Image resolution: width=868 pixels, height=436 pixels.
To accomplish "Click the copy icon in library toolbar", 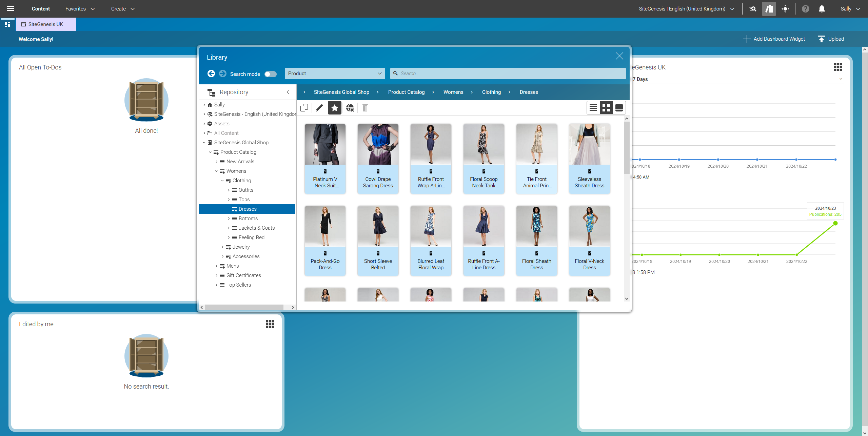I will coord(304,108).
